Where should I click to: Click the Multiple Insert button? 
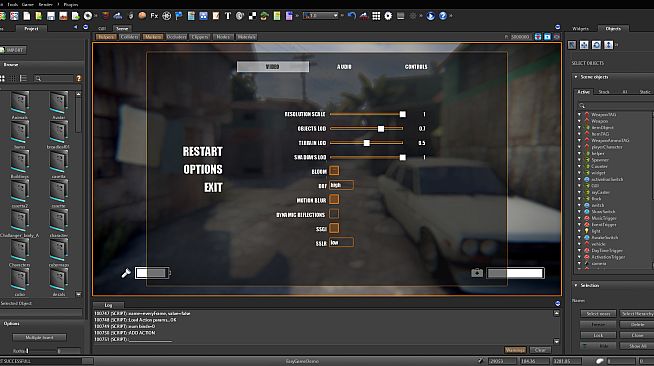click(39, 337)
